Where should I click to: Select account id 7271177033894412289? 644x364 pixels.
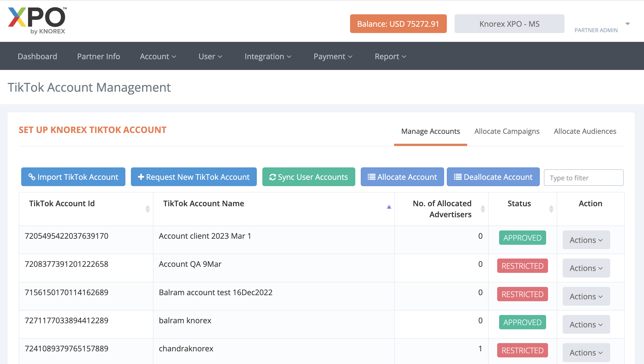pos(67,320)
